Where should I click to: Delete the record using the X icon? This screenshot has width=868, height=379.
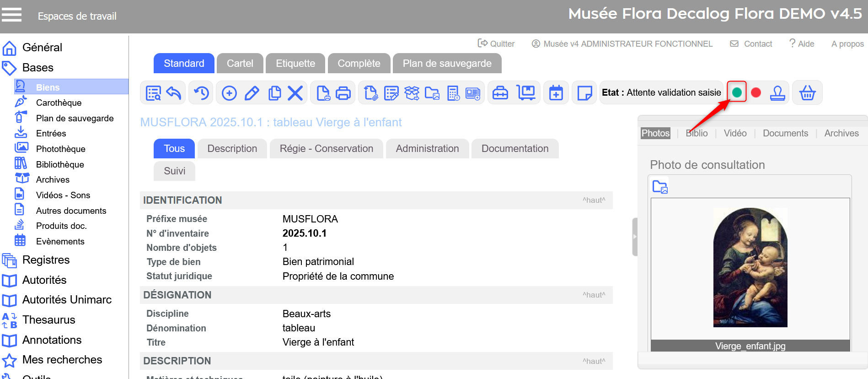[x=295, y=93]
